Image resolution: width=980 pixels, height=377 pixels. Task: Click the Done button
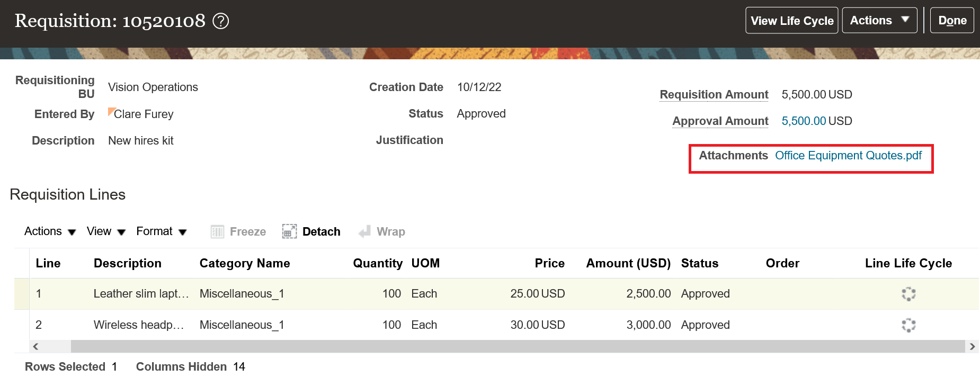point(951,21)
